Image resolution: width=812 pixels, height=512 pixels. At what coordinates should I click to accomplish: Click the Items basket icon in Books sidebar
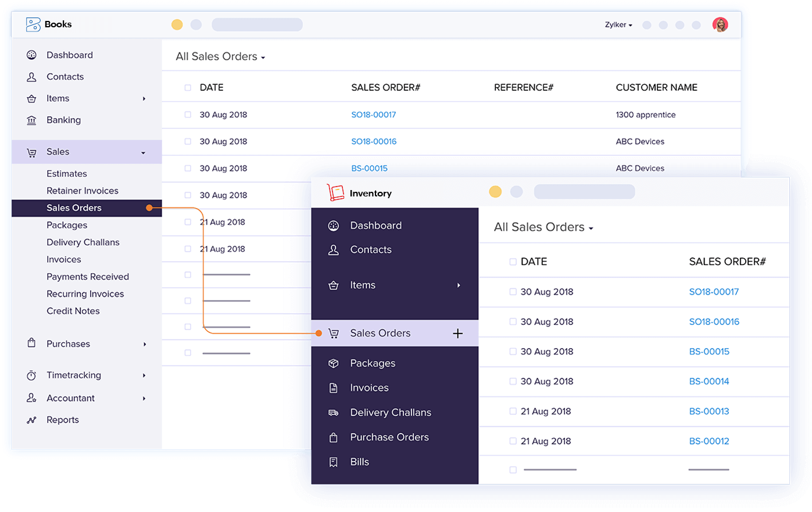(31, 99)
